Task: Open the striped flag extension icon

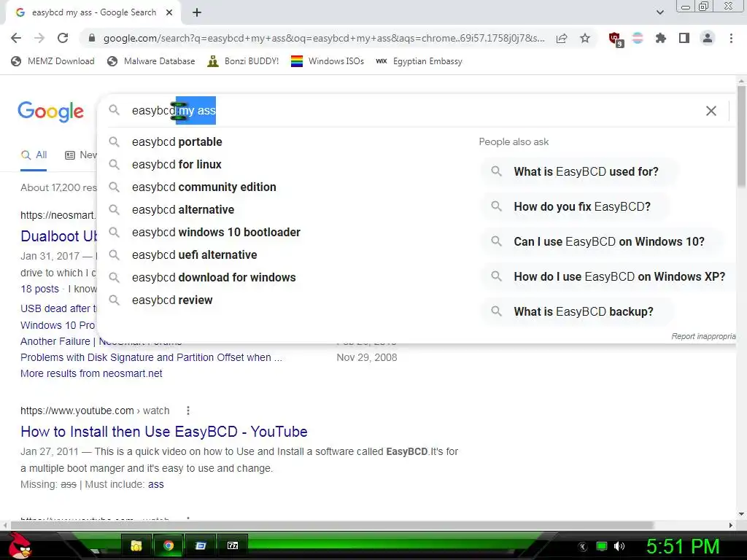Action: coord(638,38)
